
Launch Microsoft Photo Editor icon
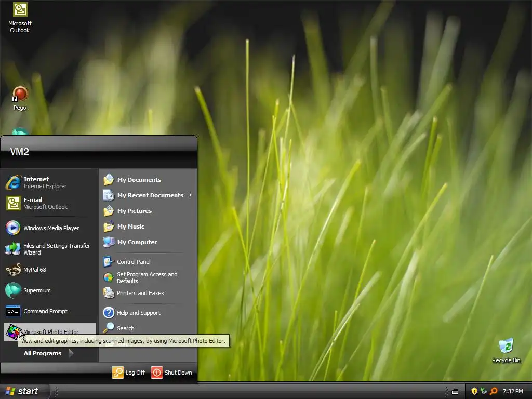13,332
